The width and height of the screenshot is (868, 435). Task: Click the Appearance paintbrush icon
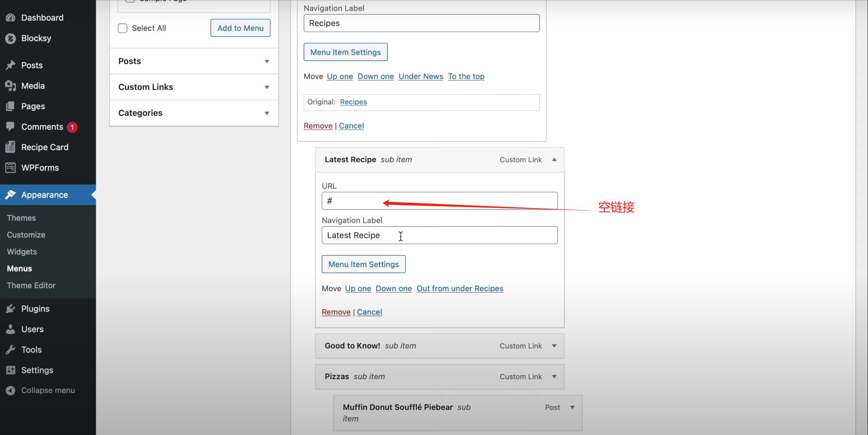coord(11,195)
